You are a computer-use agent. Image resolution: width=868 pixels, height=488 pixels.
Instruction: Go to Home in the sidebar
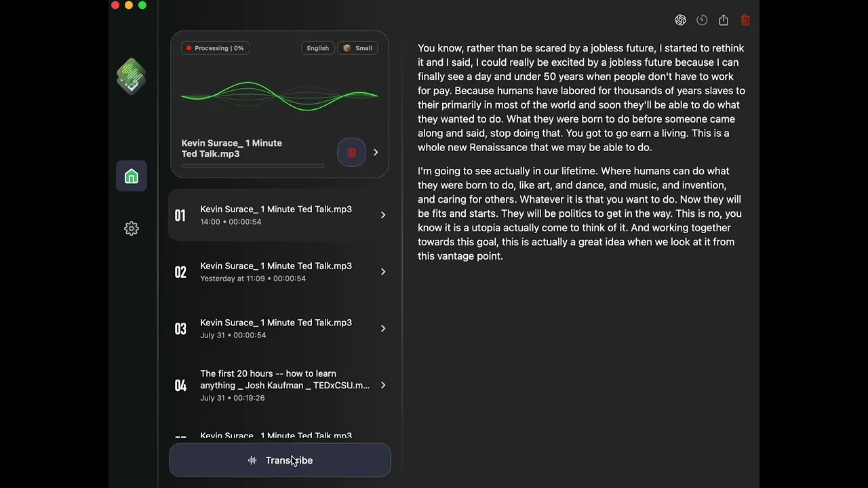click(x=132, y=177)
